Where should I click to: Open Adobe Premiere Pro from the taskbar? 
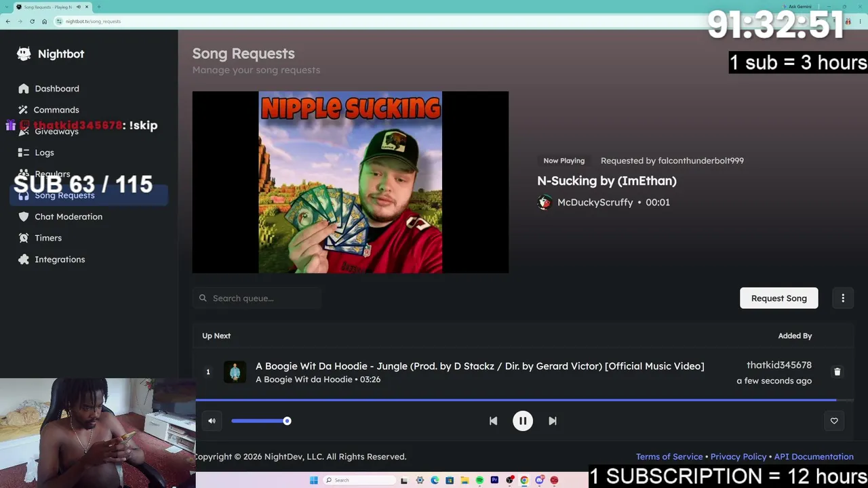coord(494,480)
